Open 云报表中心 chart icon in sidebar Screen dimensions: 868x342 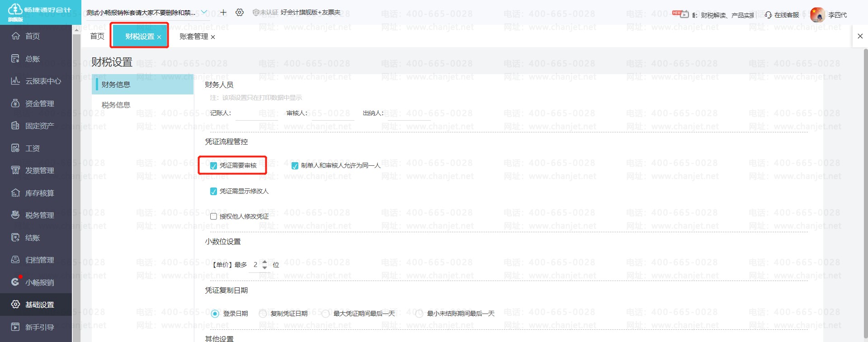click(x=15, y=81)
